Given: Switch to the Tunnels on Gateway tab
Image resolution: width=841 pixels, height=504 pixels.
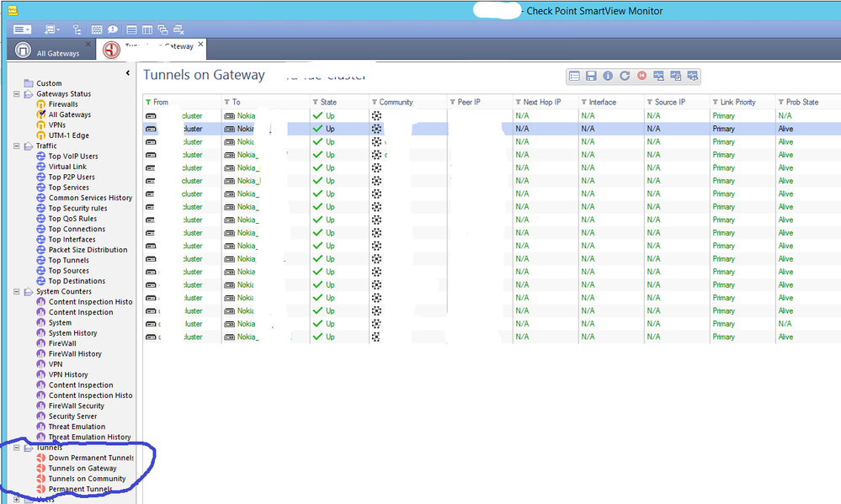Looking at the screenshot, I should [x=152, y=50].
